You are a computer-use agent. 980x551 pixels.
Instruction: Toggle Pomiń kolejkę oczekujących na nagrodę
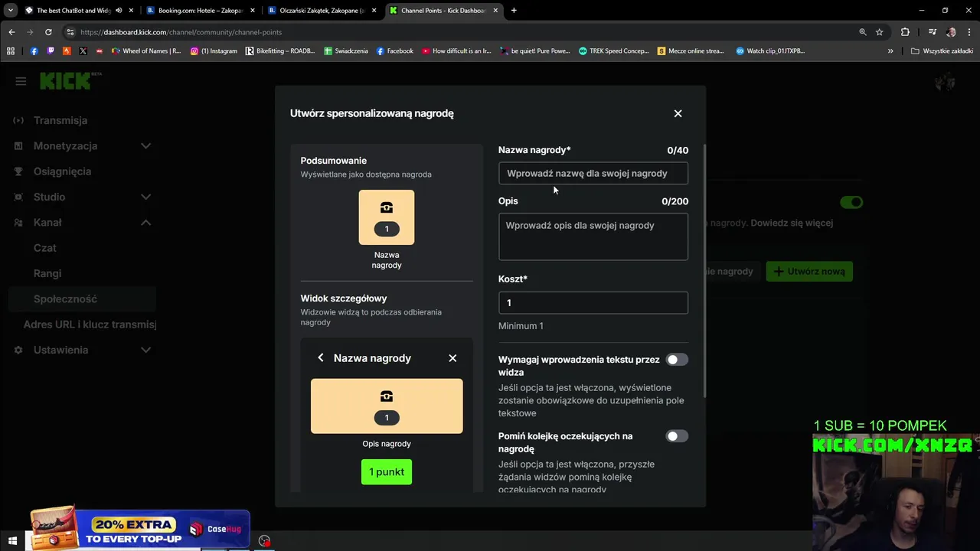click(x=677, y=436)
